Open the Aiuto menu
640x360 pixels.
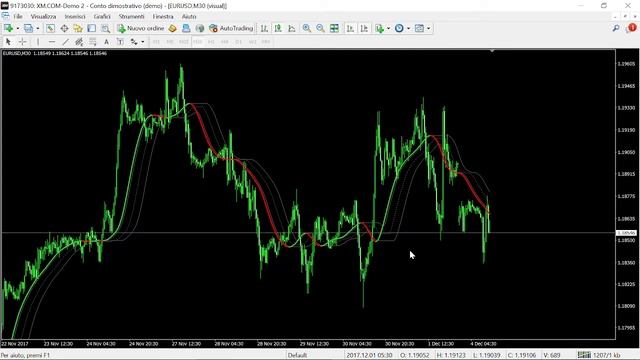tap(189, 16)
